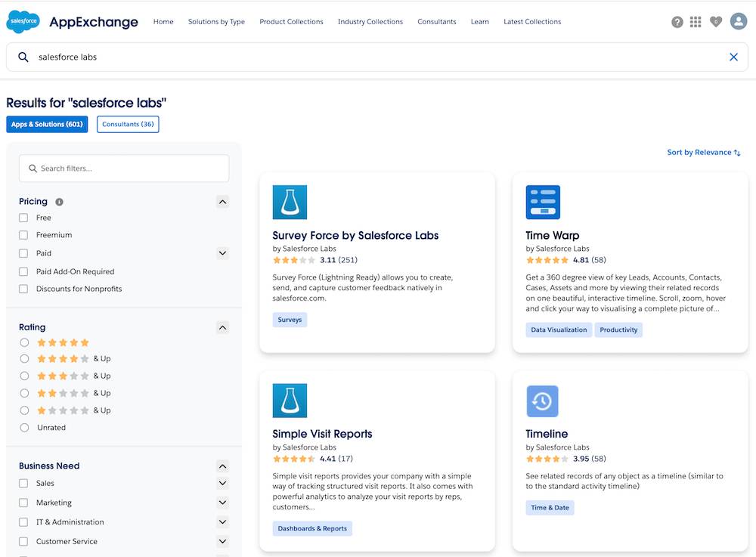756x557 pixels.
Task: Open Survey Force by Salesforce Labs listing
Action: click(355, 236)
